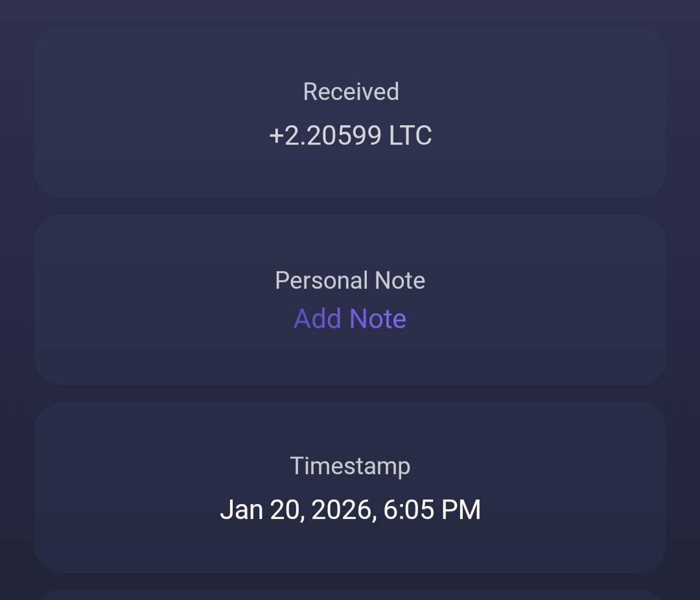This screenshot has height=600, width=700.
Task: Tap the Add Note link
Action: tap(350, 319)
